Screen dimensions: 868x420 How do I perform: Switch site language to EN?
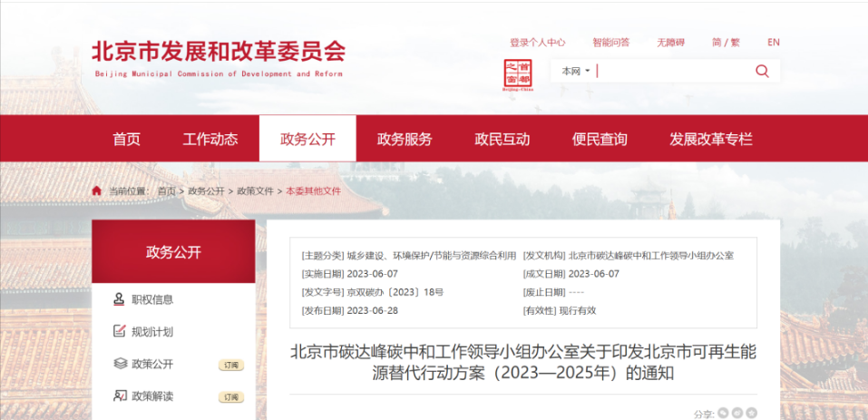tap(773, 43)
